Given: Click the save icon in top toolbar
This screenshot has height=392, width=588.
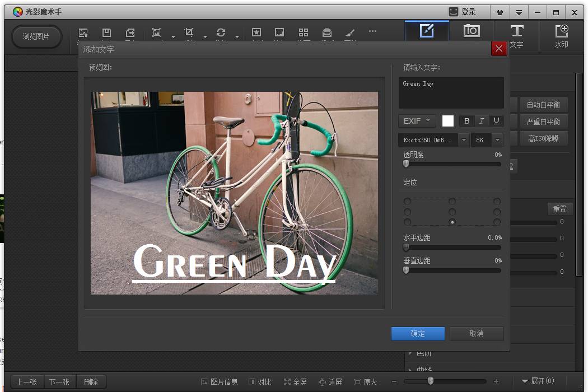Looking at the screenshot, I should pyautogui.click(x=106, y=32).
